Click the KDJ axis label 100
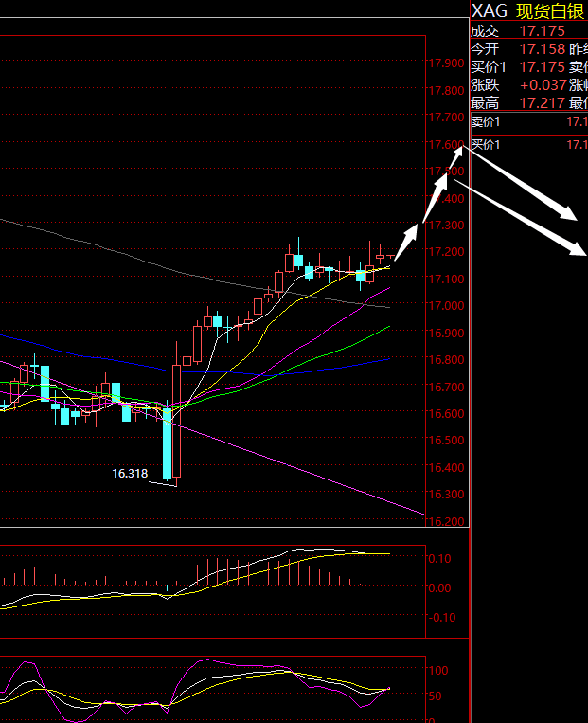 (x=438, y=671)
